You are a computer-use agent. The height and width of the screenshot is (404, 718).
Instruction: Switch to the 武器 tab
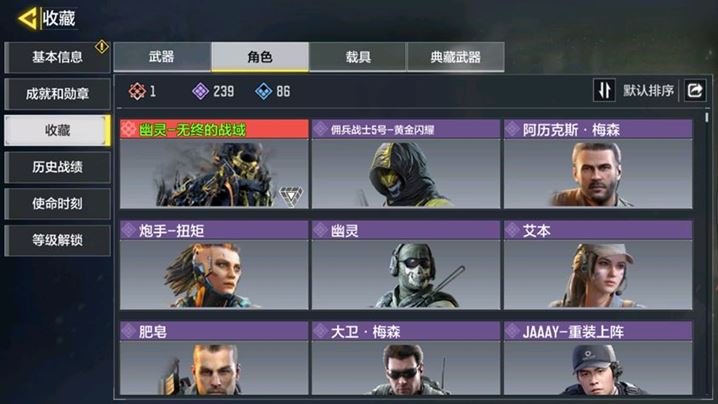pyautogui.click(x=162, y=57)
